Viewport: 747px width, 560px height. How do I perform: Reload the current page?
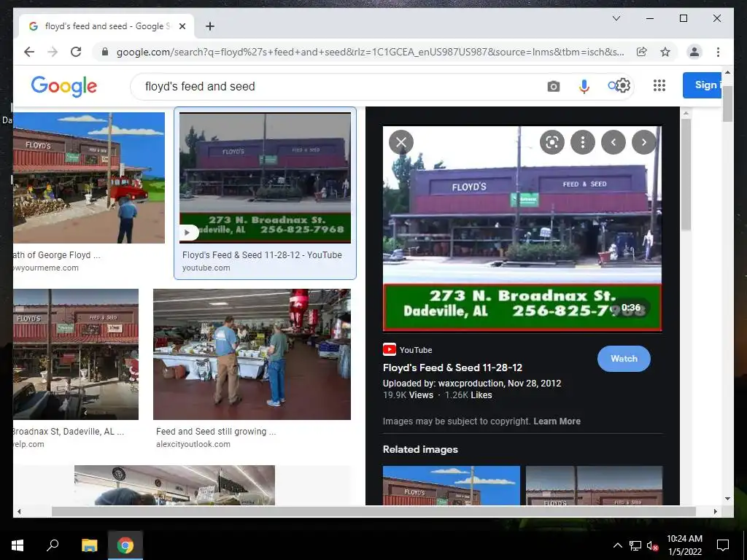[x=76, y=52]
